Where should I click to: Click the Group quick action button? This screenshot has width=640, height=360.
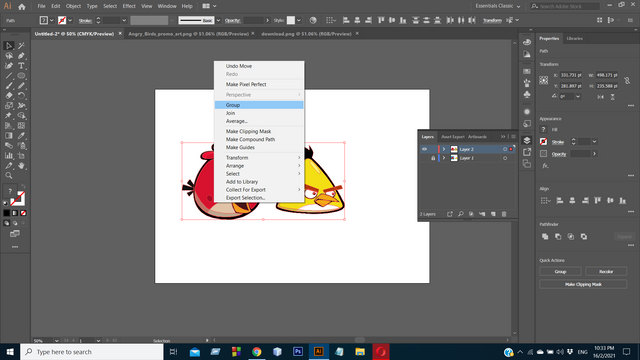pos(560,271)
